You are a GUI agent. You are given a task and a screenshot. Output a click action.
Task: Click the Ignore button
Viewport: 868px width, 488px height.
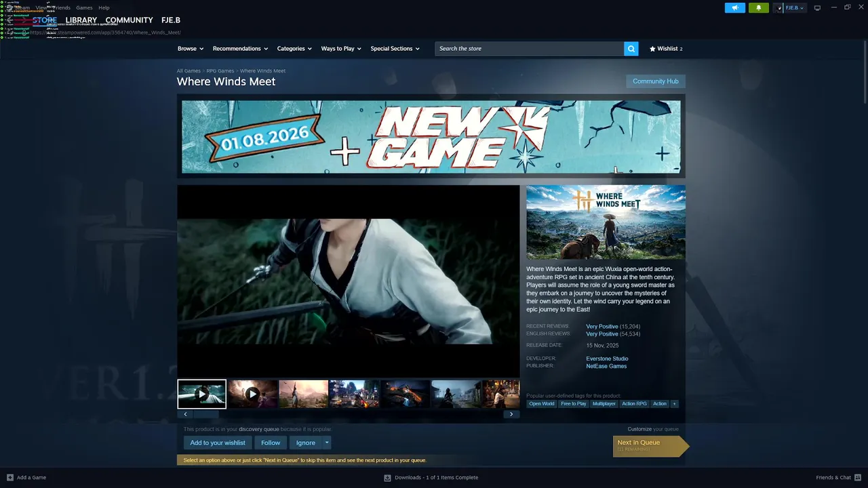tap(306, 443)
